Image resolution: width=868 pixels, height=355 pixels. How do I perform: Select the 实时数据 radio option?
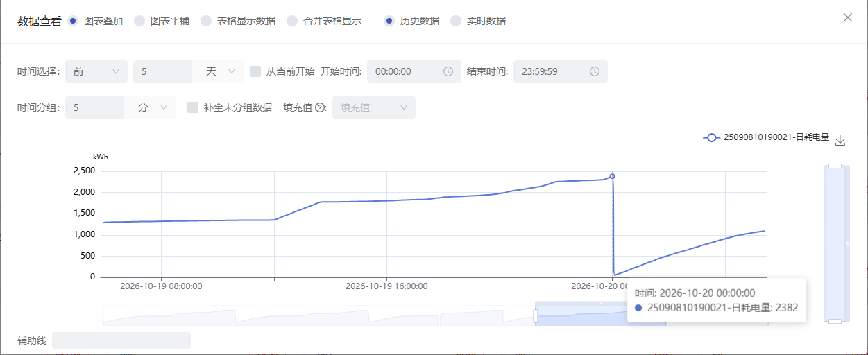coord(456,21)
